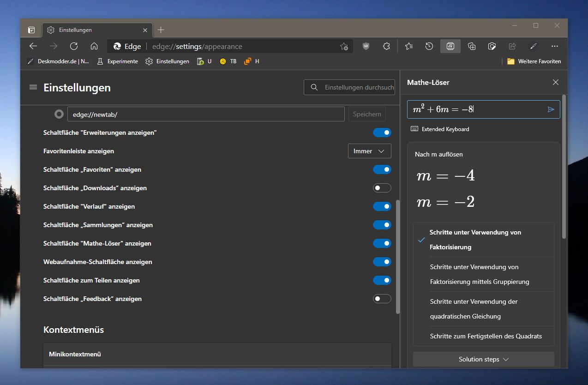This screenshot has width=588, height=385.
Task: Open the Weitere Favoriten folder
Action: click(534, 61)
